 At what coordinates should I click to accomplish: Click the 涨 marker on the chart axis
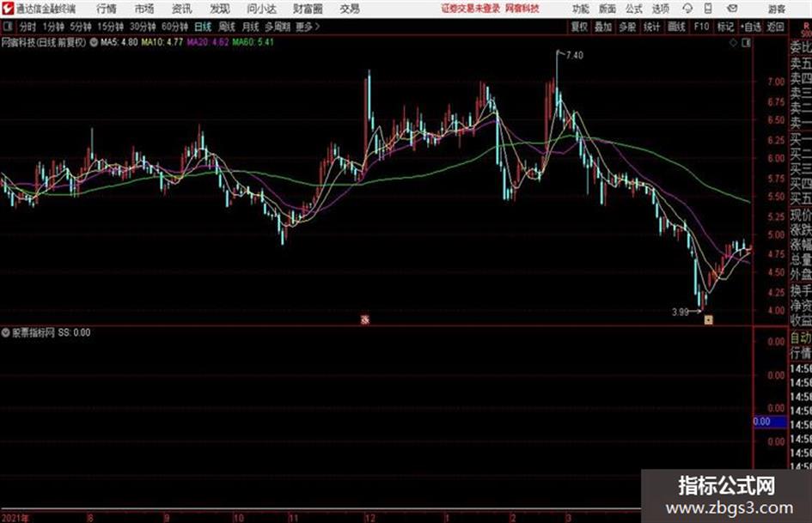(x=365, y=320)
